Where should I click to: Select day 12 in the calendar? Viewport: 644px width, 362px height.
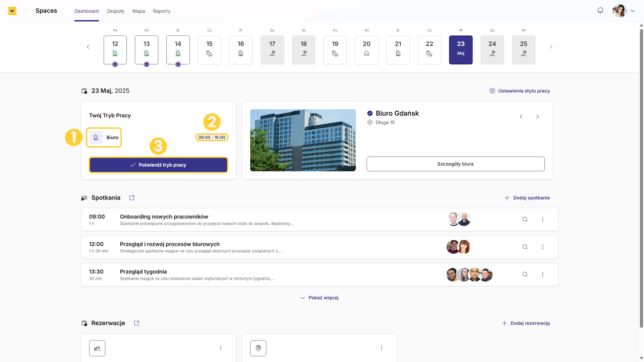pyautogui.click(x=115, y=50)
